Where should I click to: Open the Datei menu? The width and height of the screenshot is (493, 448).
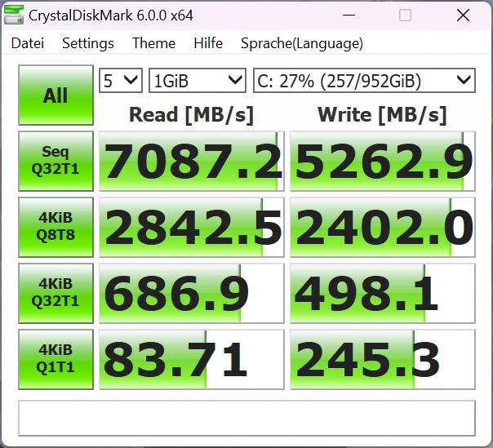pos(28,43)
